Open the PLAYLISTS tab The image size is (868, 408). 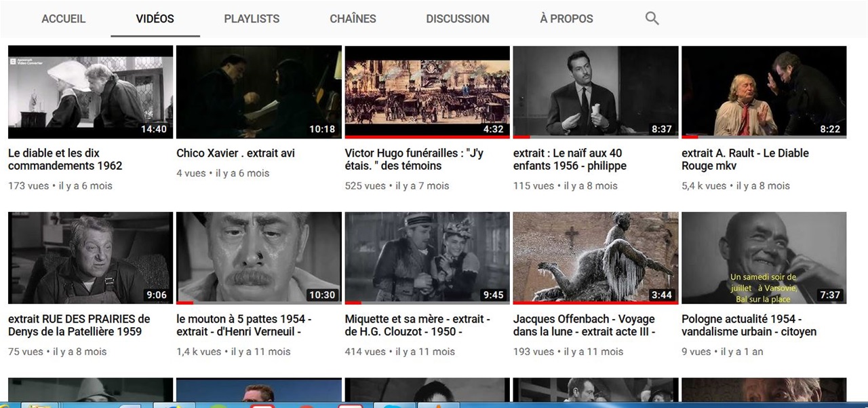(252, 19)
